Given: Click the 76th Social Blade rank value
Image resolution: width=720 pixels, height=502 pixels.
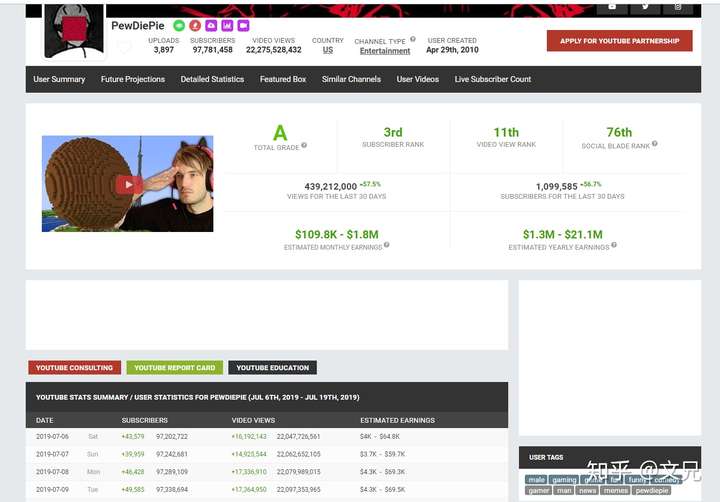Looking at the screenshot, I should click(619, 132).
